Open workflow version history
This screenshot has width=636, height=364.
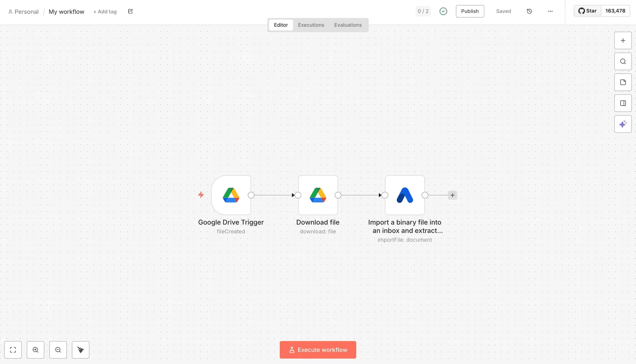[x=529, y=11]
